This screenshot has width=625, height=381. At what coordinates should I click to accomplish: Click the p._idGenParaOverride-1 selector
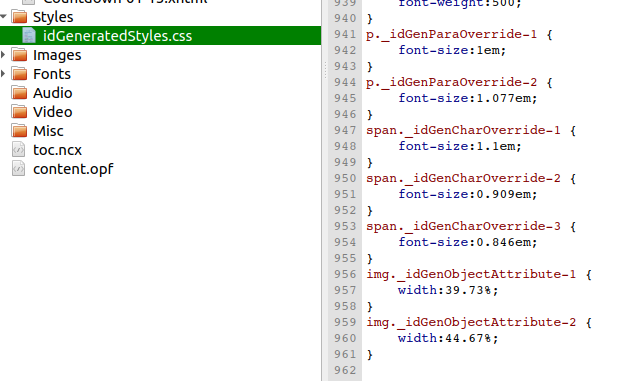click(x=451, y=34)
